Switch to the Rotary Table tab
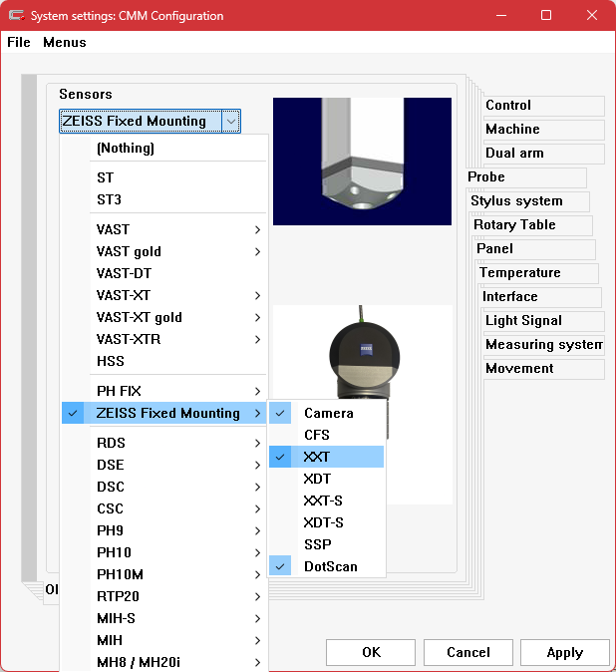This screenshot has height=672, width=616. coord(532,225)
